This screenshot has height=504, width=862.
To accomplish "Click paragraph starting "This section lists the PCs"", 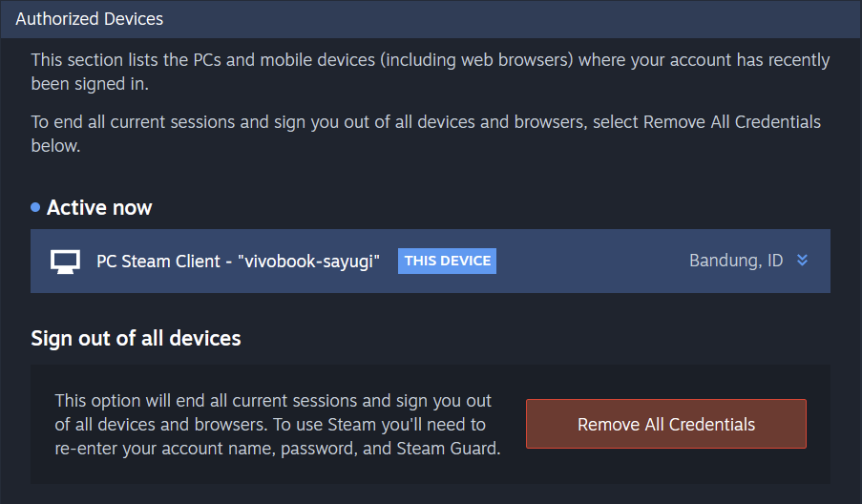I will [x=430, y=72].
